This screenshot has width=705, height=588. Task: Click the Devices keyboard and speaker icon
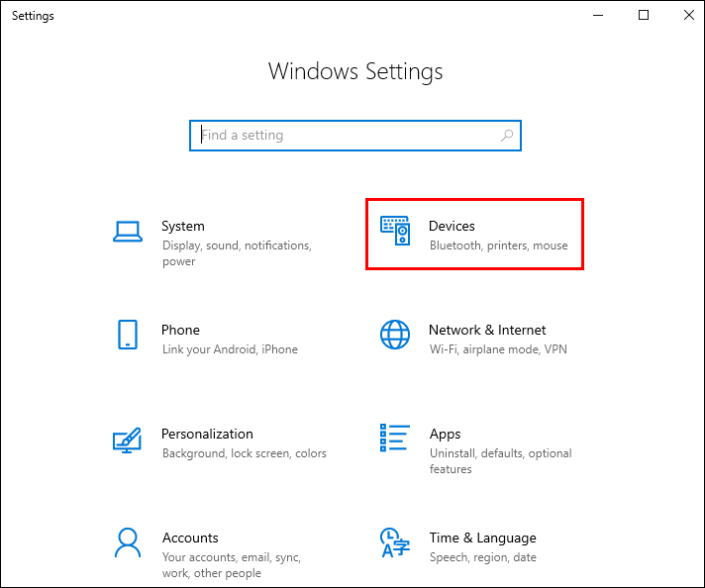coord(395,231)
